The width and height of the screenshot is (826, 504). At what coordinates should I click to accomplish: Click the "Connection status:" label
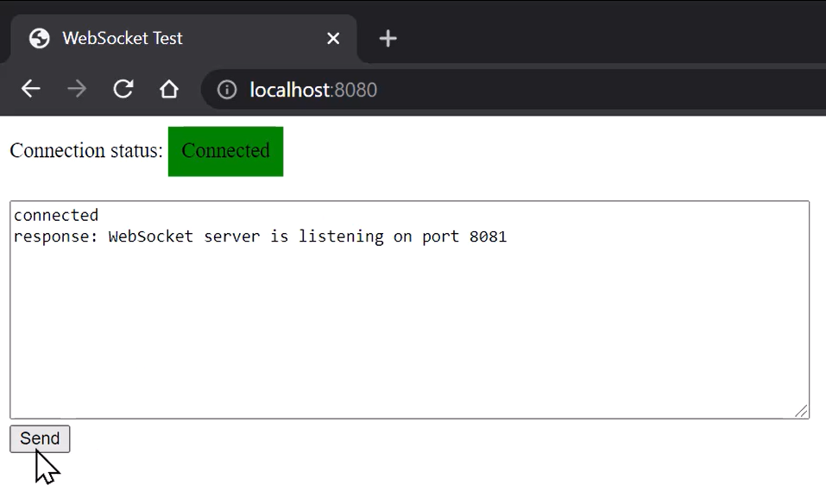click(86, 151)
